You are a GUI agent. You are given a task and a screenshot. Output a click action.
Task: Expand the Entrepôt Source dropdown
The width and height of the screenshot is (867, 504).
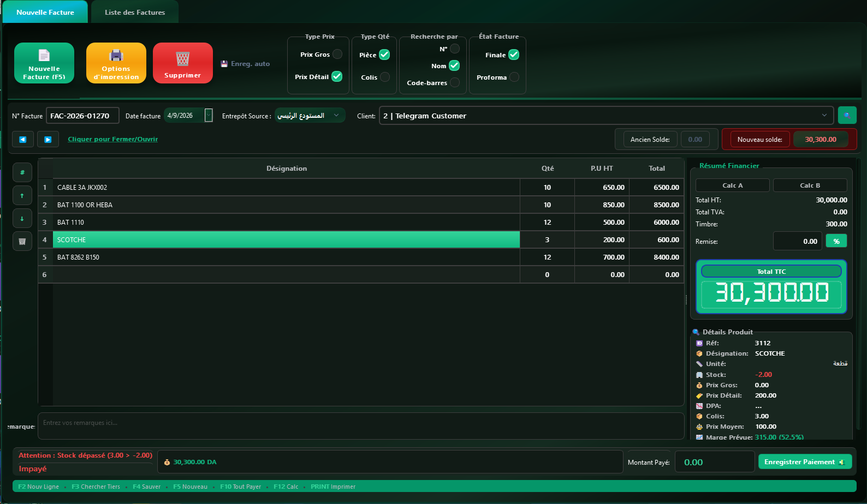(336, 115)
